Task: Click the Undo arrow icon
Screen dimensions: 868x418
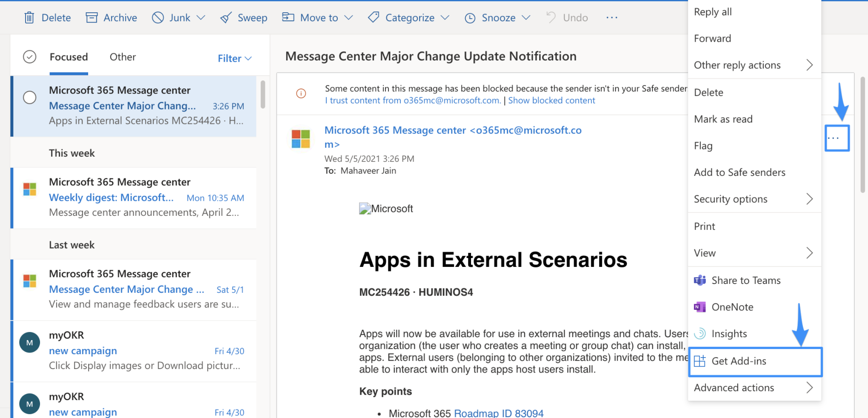Action: coord(551,17)
